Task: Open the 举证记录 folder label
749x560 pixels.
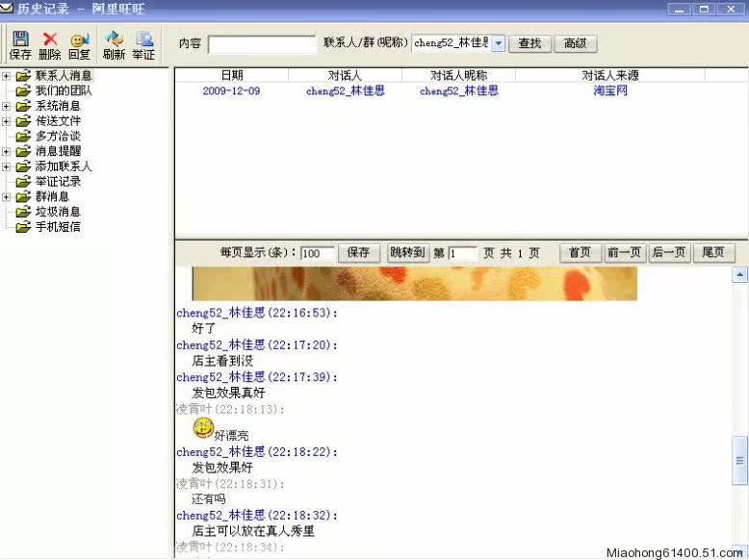Action: click(x=58, y=182)
